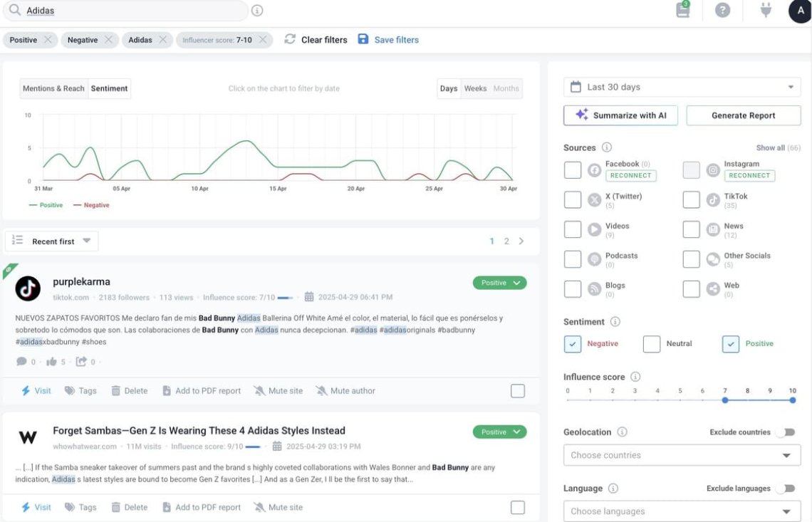Open the Last 30 days date dropdown
Screen dimensions: 812x522
(x=682, y=87)
